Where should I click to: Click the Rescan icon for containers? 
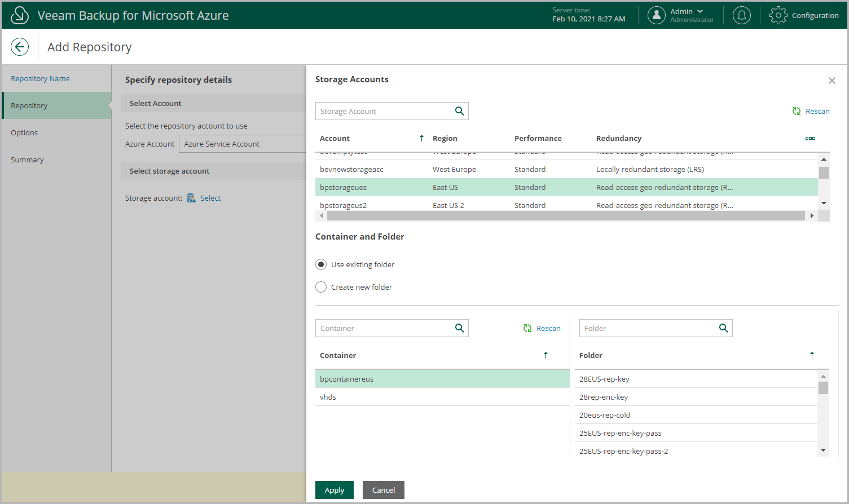click(x=527, y=328)
